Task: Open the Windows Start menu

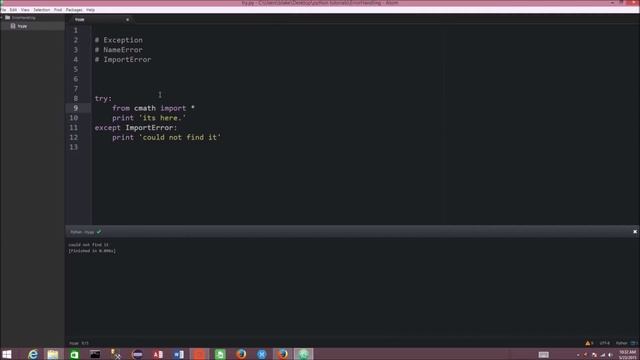Action: coord(7,354)
